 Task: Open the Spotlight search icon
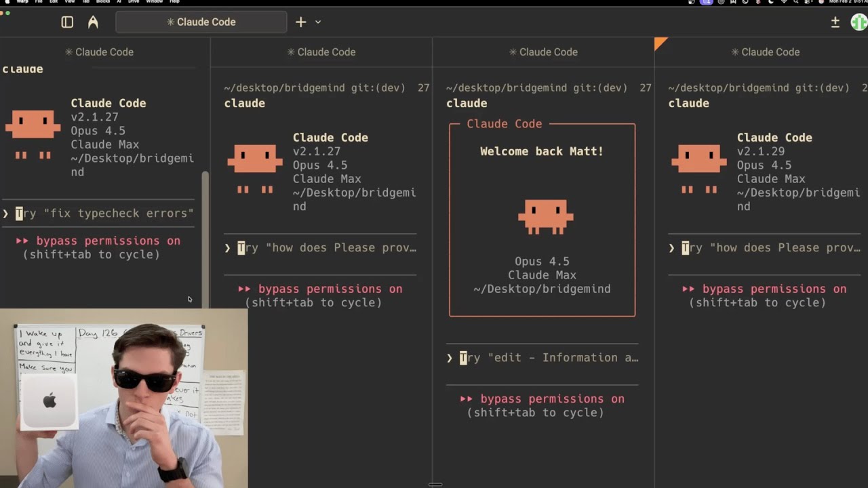[x=795, y=2]
